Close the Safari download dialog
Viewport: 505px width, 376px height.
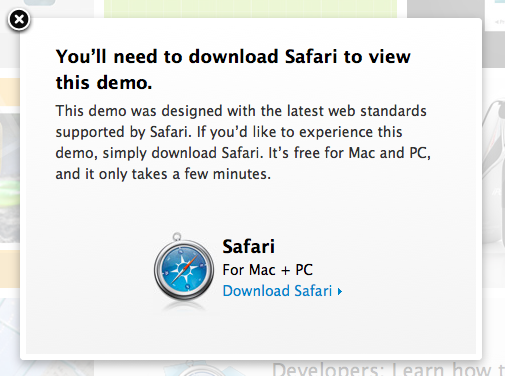(x=19, y=20)
